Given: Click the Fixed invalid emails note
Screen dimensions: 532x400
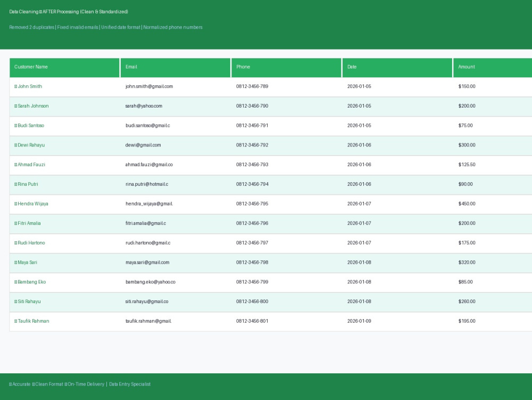Looking at the screenshot, I should coord(78,28).
